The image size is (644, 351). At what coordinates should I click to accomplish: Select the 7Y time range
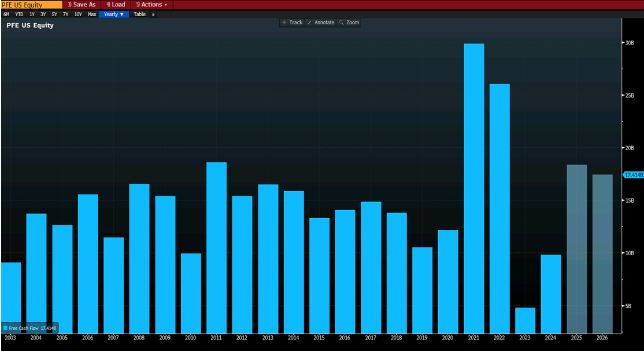click(65, 14)
